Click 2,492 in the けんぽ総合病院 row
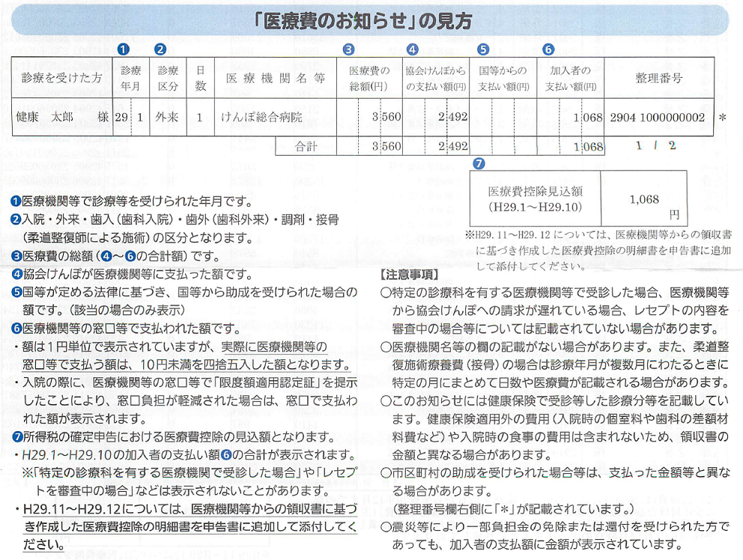The height and width of the screenshot is (560, 743). [453, 117]
